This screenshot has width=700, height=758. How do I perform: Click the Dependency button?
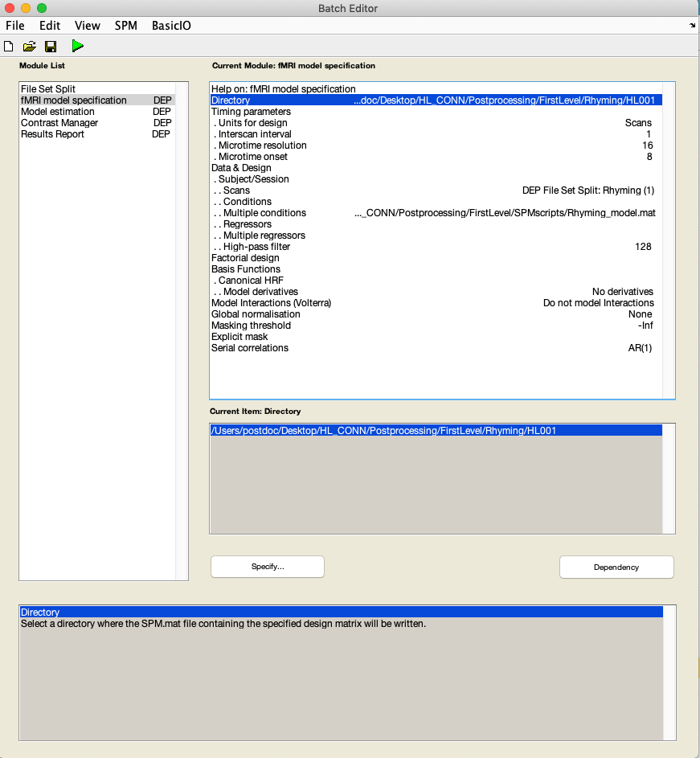pos(616,567)
